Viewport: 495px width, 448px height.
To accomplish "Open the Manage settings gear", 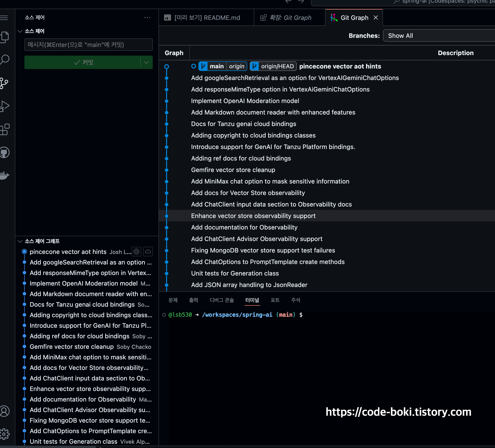I will click(4, 434).
